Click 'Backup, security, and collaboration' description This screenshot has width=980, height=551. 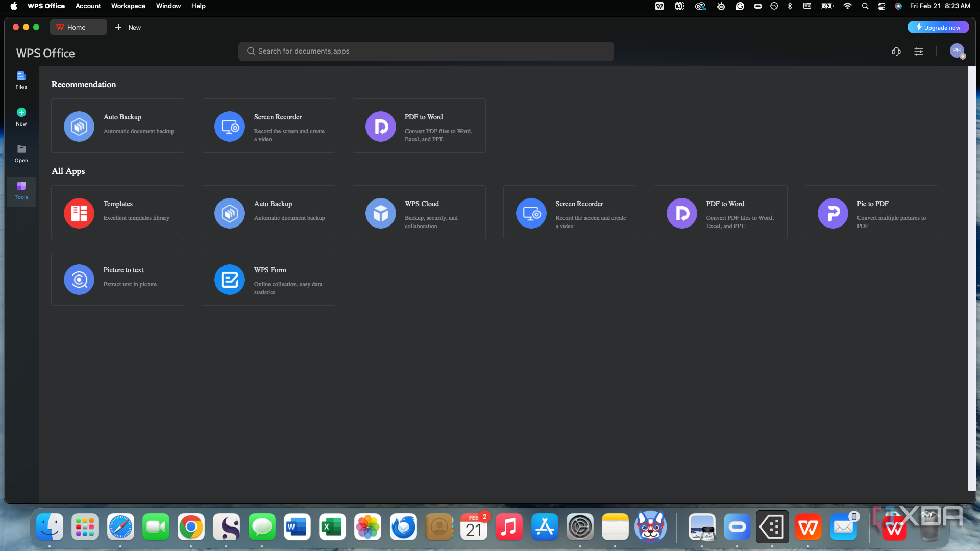coord(431,222)
